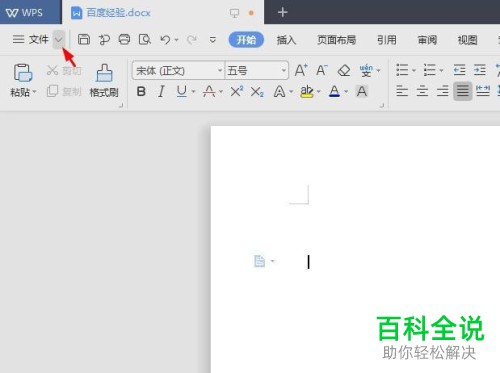
Task: Open the Undo history dropdown arrow
Action: [177, 40]
